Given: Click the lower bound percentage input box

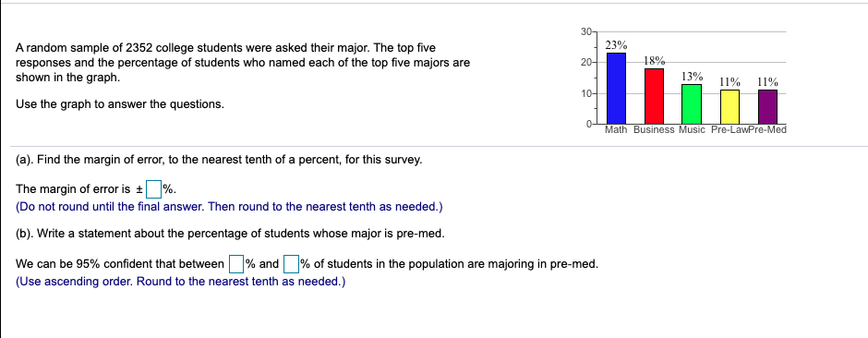Looking at the screenshot, I should click(236, 264).
